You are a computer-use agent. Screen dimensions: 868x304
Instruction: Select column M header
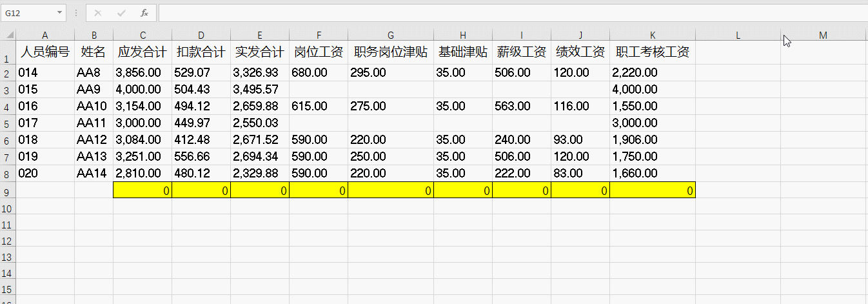coord(823,35)
